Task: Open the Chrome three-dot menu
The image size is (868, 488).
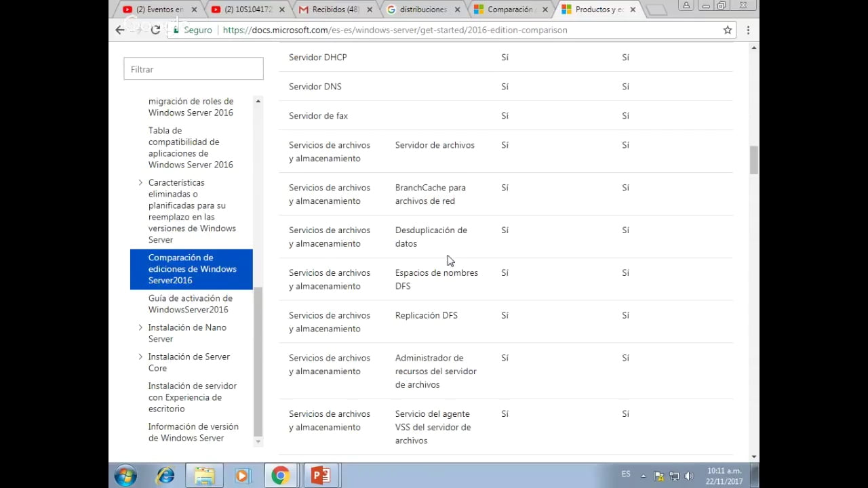Action: pyautogui.click(x=748, y=30)
